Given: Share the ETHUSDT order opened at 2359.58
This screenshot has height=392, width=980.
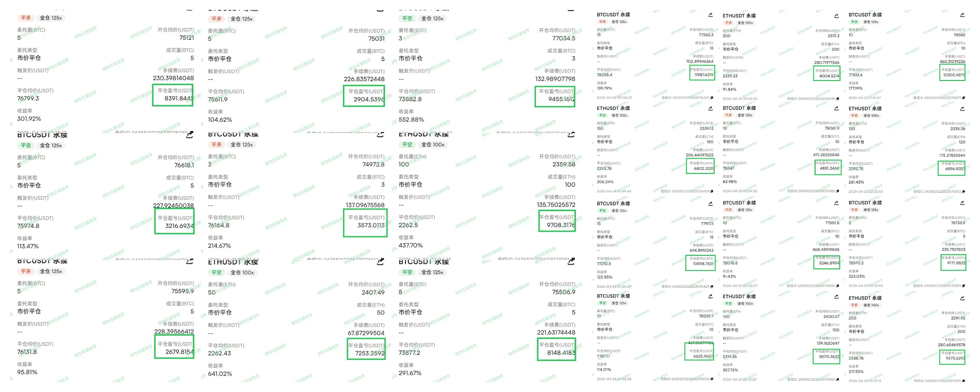Looking at the screenshot, I should pyautogui.click(x=571, y=134).
